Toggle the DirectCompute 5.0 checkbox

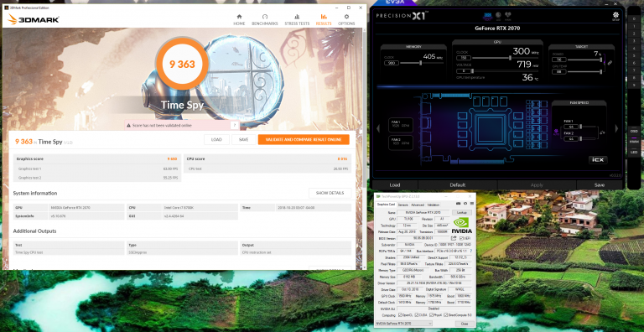point(445,314)
